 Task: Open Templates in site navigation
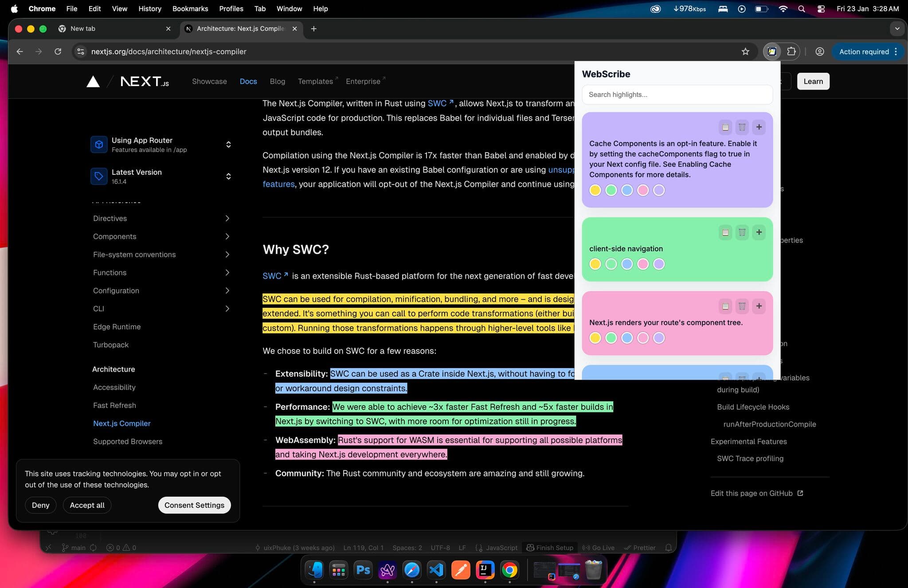tap(317, 82)
